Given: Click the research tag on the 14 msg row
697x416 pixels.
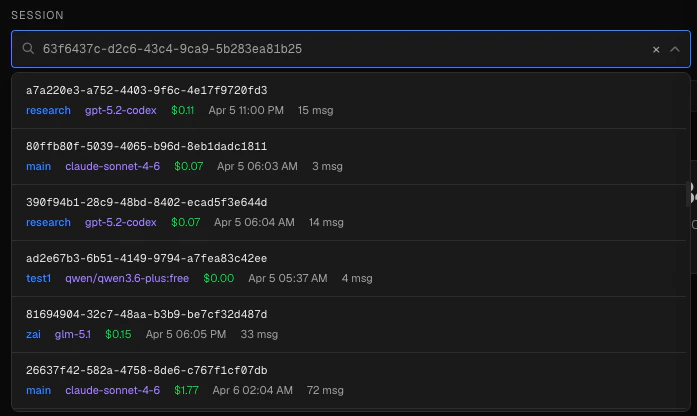Looking at the screenshot, I should [x=48, y=222].
